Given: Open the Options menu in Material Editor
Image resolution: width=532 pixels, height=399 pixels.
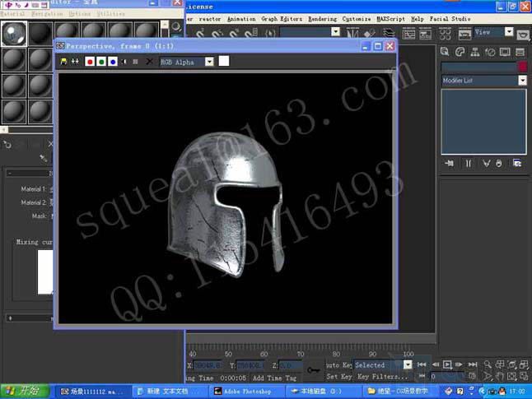Looking at the screenshot, I should click(x=80, y=14).
